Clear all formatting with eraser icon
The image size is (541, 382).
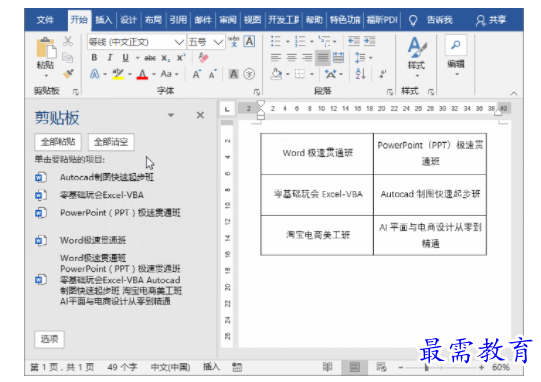(204, 57)
